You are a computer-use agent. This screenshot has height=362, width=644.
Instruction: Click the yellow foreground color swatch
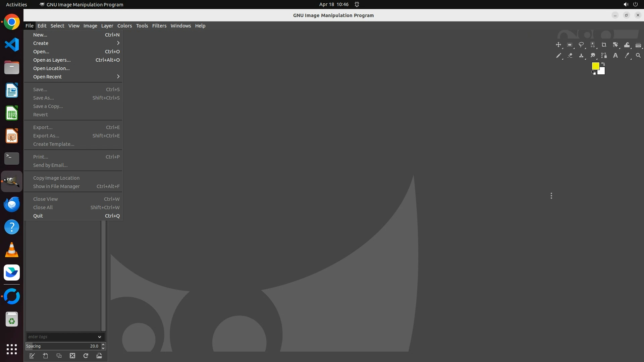[595, 66]
